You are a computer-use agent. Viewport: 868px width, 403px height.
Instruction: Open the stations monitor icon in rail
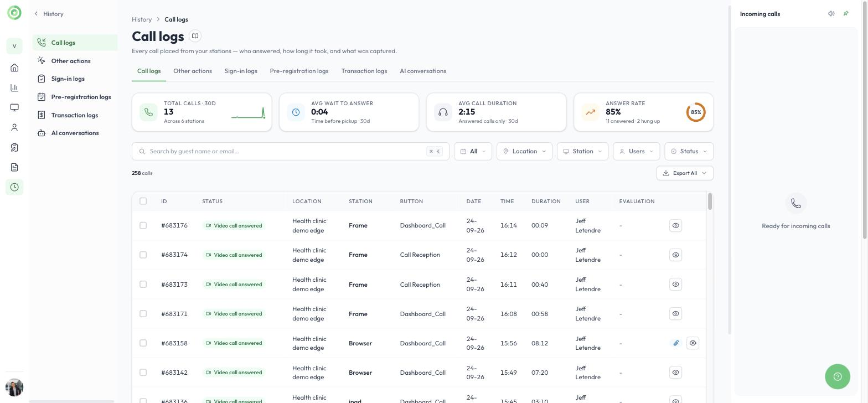tap(14, 107)
